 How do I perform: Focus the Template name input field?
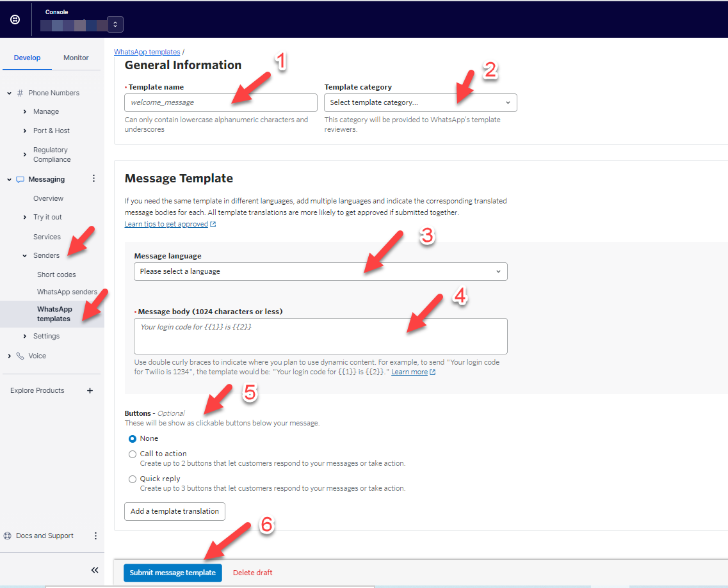tap(220, 102)
